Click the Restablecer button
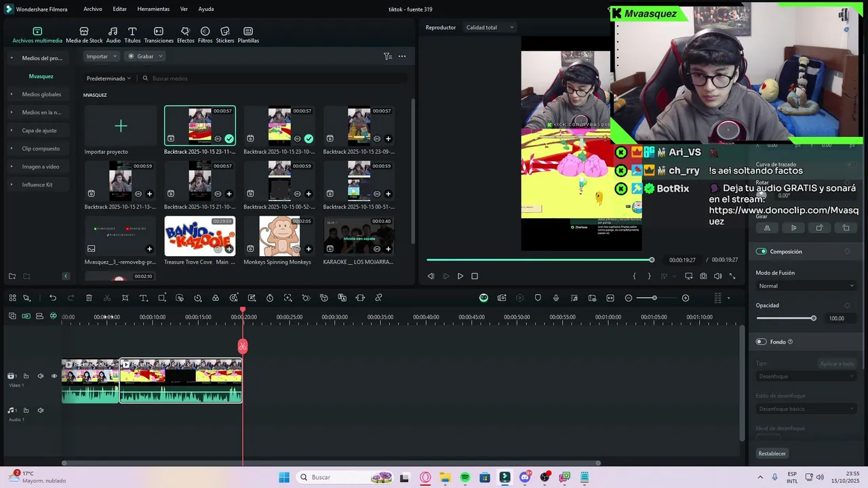The image size is (868, 488). tap(772, 453)
